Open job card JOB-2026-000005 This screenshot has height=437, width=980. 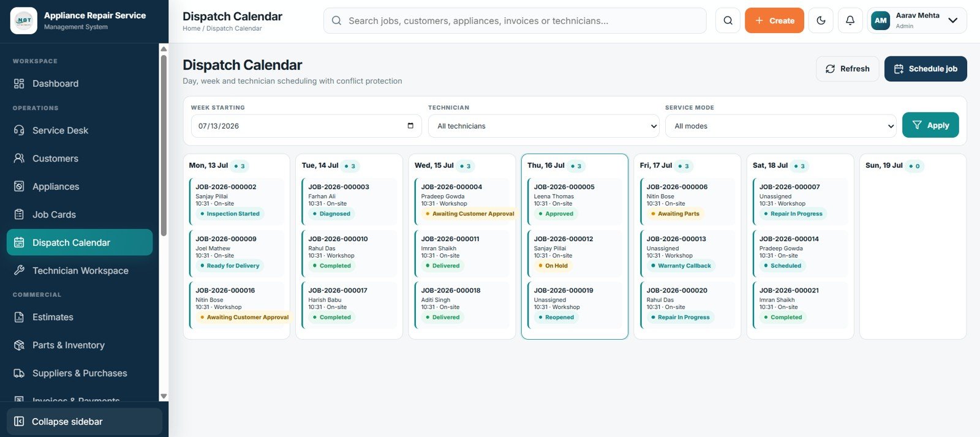pyautogui.click(x=575, y=201)
